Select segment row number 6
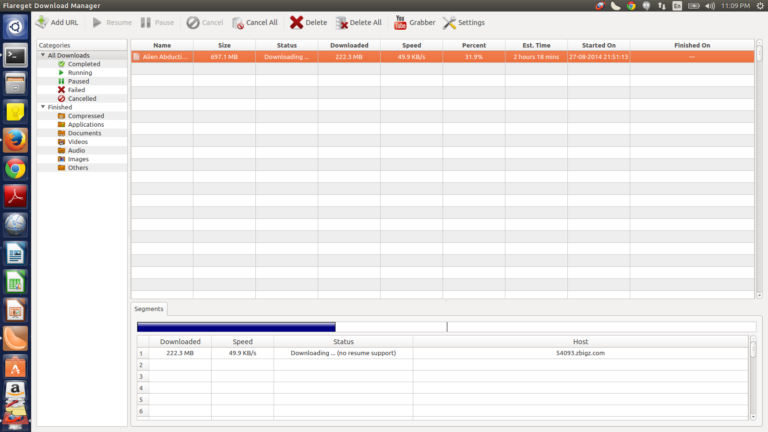This screenshot has width=768, height=432. (x=141, y=411)
